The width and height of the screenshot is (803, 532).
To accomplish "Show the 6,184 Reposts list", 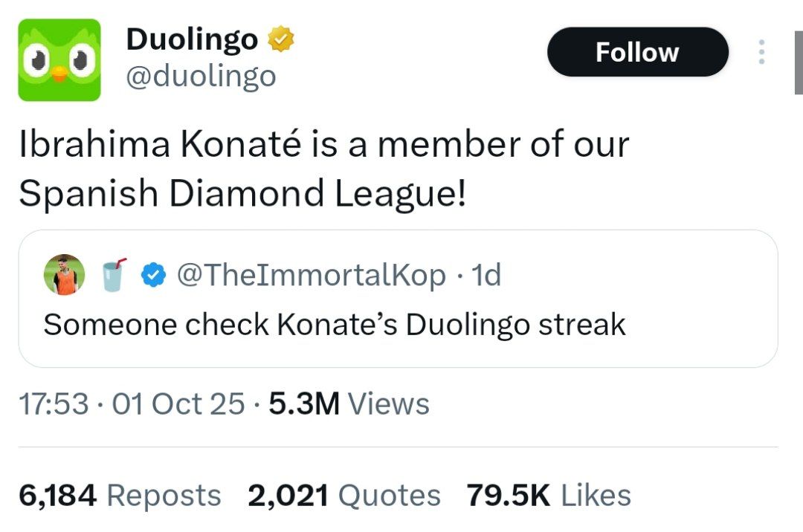I will (x=119, y=496).
